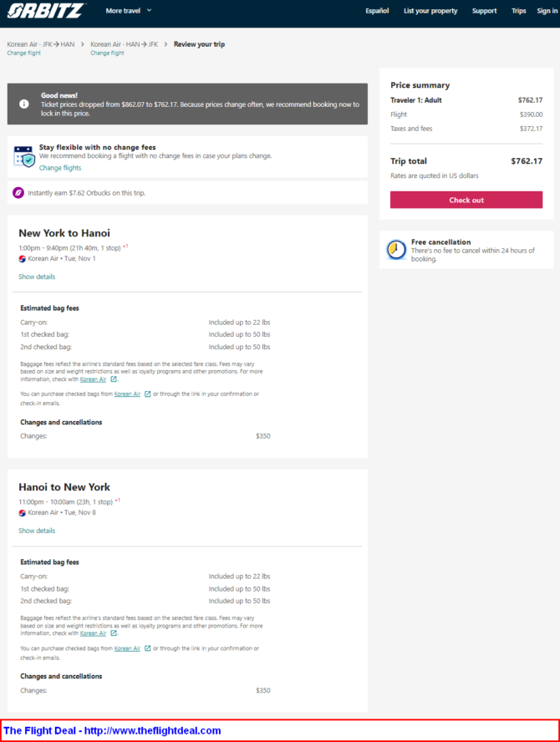Show details for Hanoi to New York flight

coord(37,531)
